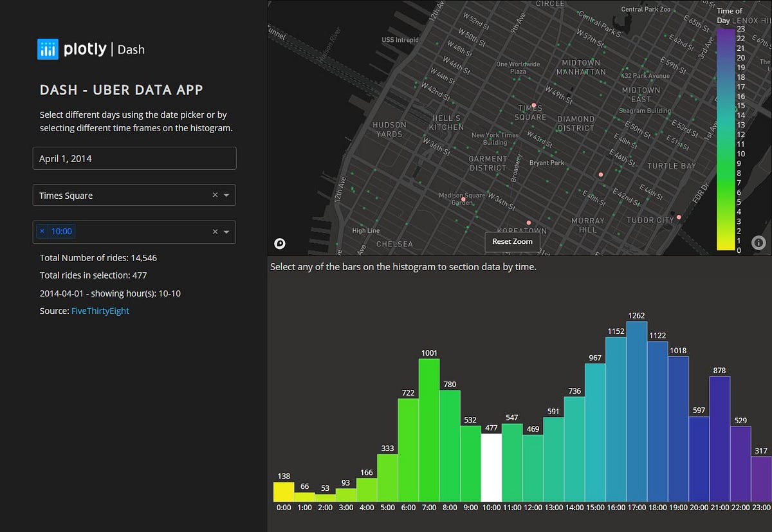The height and width of the screenshot is (532, 772).
Task: Clear Times Square using the x icon
Action: [x=215, y=195]
